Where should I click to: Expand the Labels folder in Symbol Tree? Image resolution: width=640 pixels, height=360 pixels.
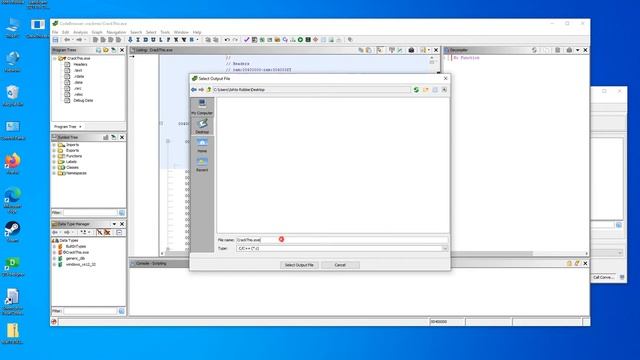[54, 162]
